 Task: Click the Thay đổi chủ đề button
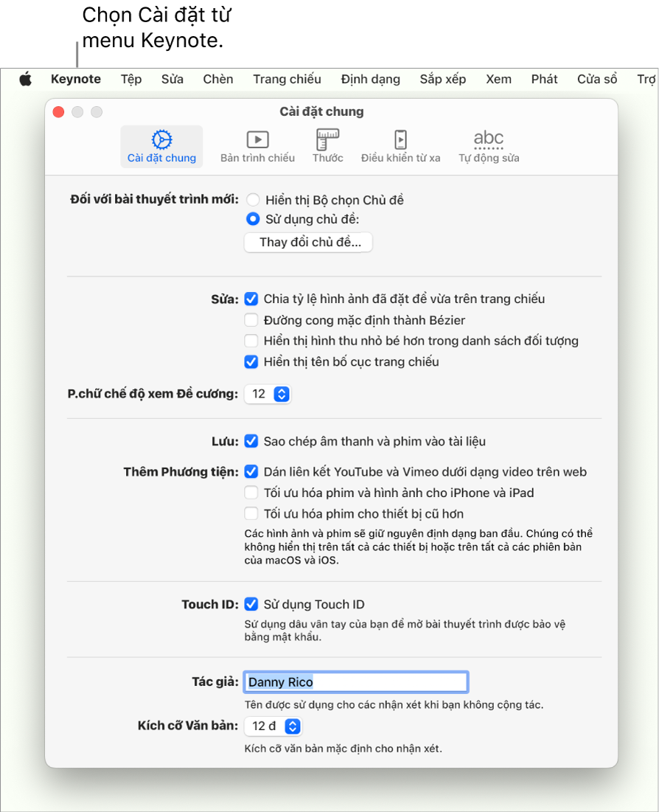point(309,243)
